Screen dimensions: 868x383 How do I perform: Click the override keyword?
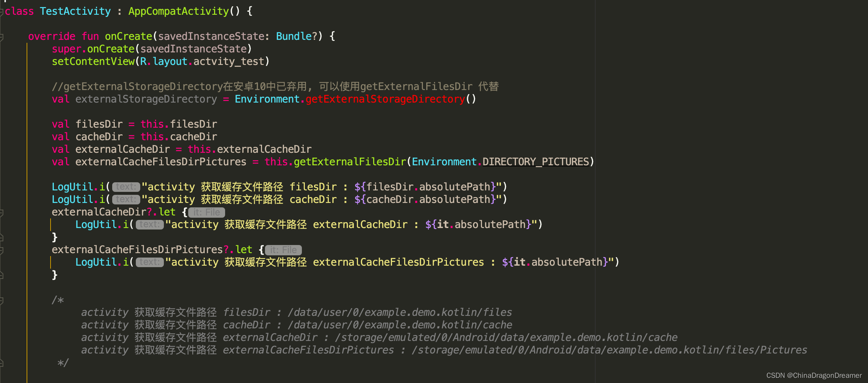[x=52, y=37]
